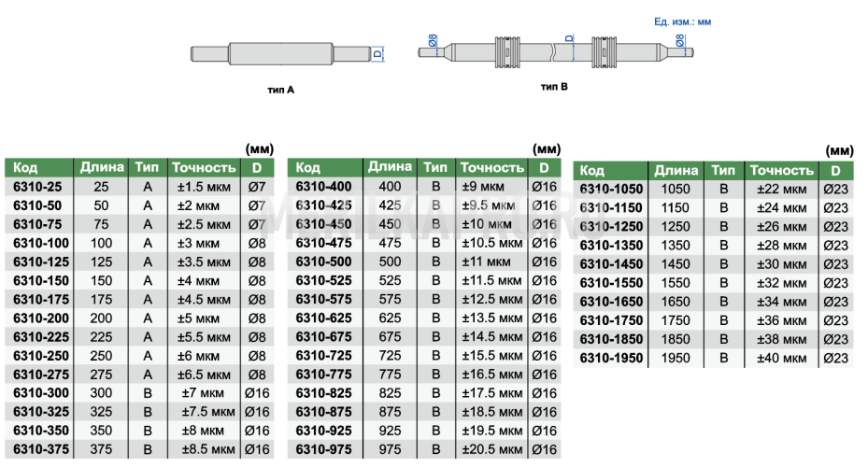Image resolution: width=868 pixels, height=467 pixels.
Task: Select code cell 6310-1950
Action: point(610,359)
